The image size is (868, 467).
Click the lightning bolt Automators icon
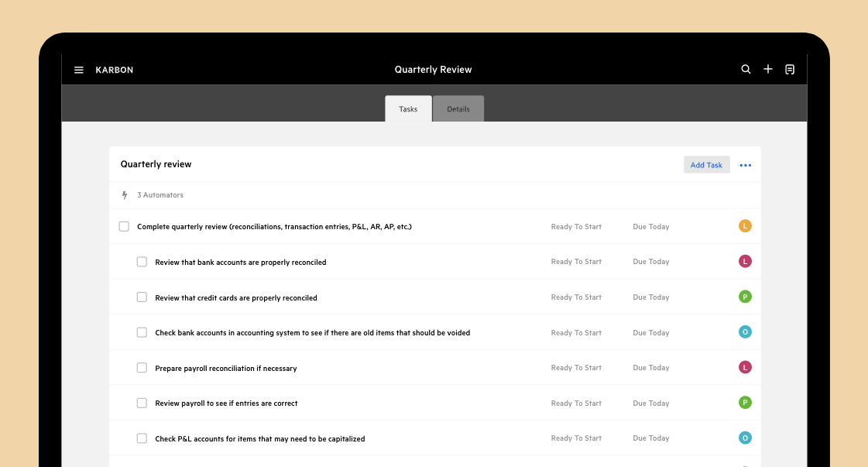[125, 195]
